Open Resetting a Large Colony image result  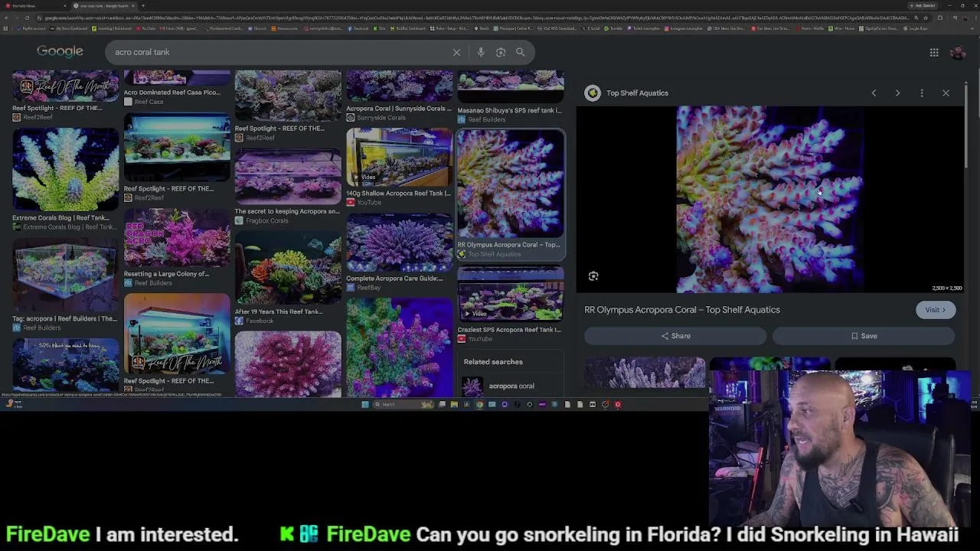tap(177, 239)
